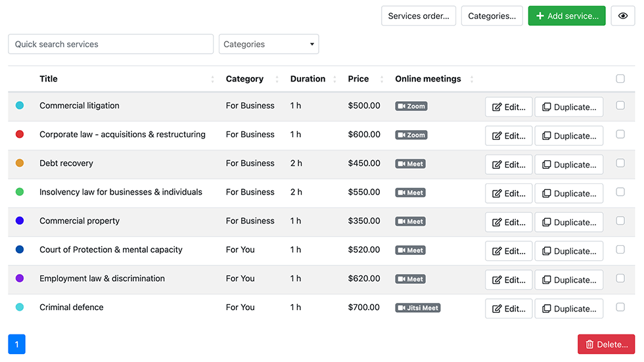644x362 pixels.
Task: Duplicate the Corporate law service
Action: pos(569,135)
